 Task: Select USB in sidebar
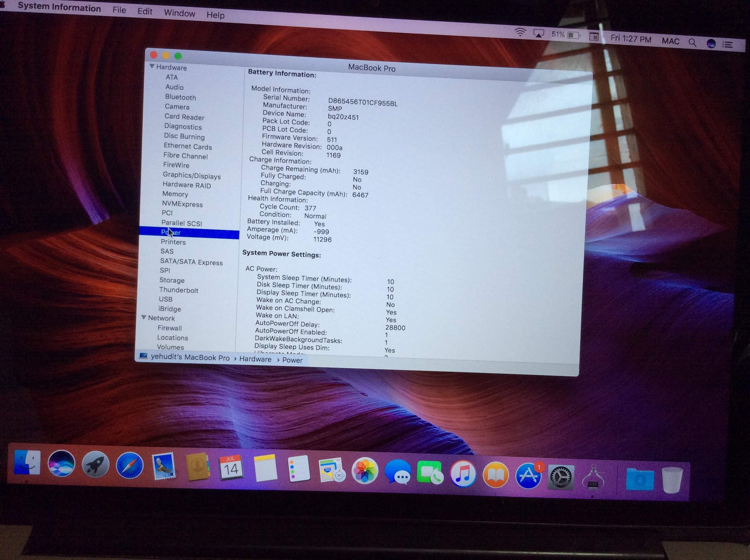pos(166,299)
